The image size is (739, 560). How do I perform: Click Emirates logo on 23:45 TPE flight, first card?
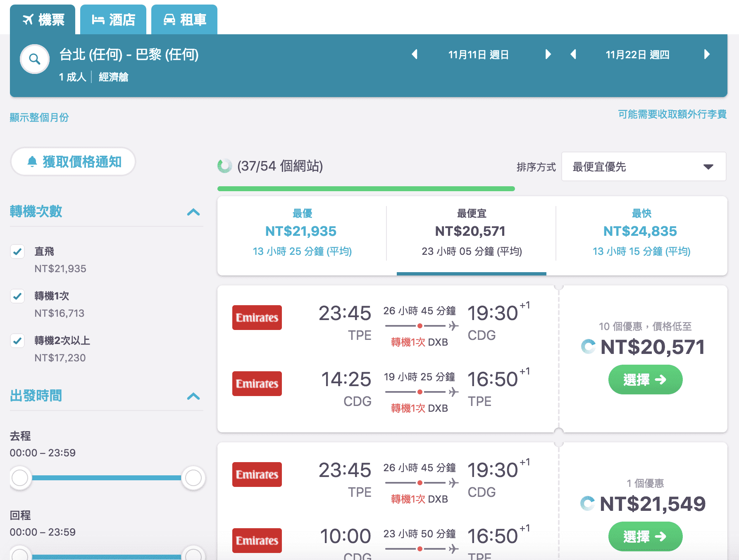tap(257, 318)
